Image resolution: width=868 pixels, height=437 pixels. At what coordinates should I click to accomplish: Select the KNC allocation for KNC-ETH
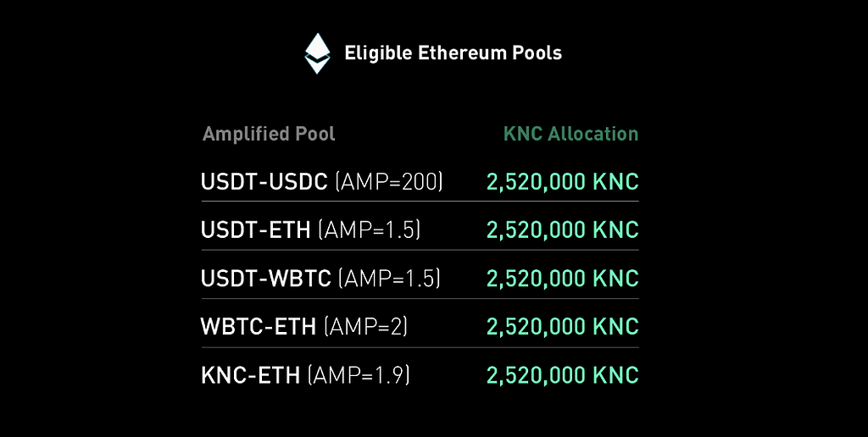[x=562, y=375]
